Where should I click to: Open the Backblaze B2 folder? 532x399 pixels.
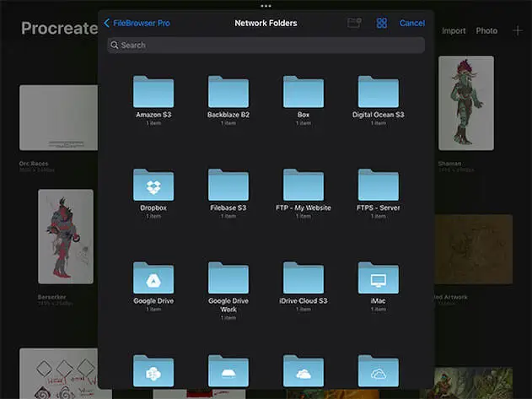pyautogui.click(x=228, y=92)
